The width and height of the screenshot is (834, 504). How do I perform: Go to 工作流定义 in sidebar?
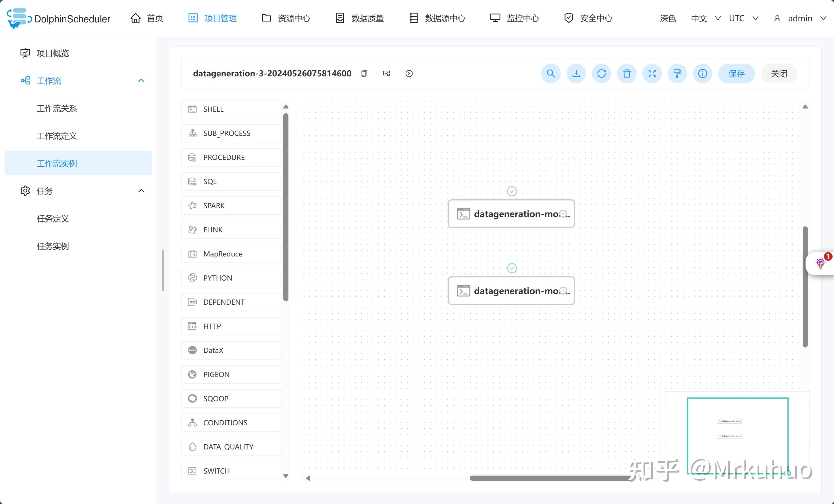[x=57, y=136]
